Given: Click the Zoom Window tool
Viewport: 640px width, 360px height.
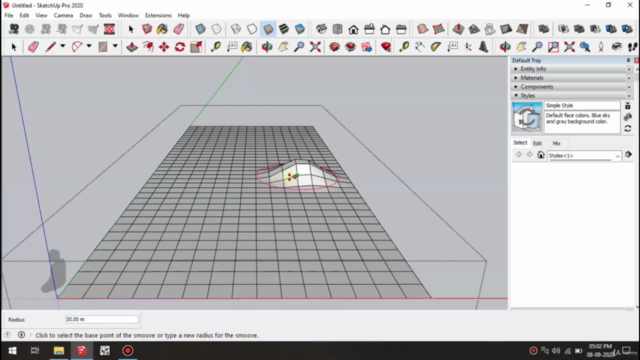Looking at the screenshot, I should click(553, 47).
